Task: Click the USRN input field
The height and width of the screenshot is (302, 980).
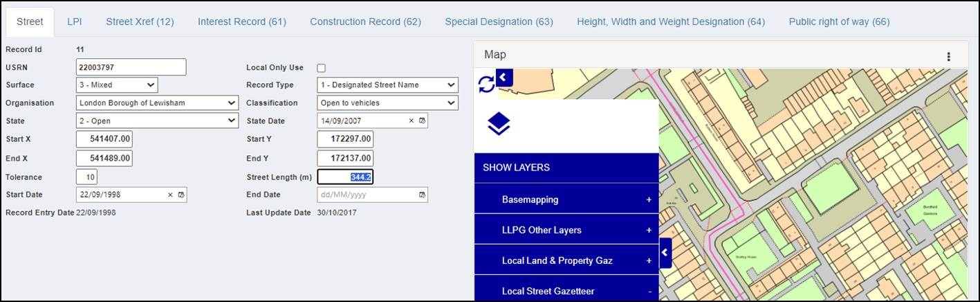Action: (x=131, y=67)
